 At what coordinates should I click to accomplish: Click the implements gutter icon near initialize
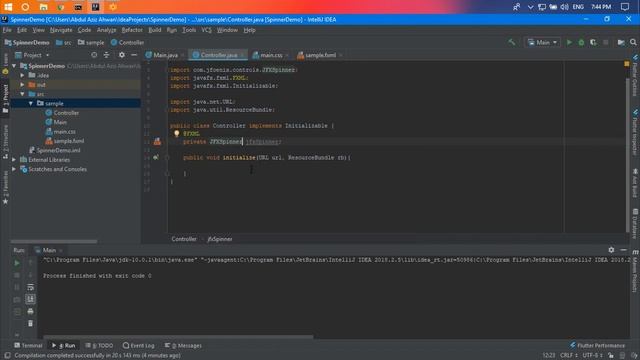[156, 158]
